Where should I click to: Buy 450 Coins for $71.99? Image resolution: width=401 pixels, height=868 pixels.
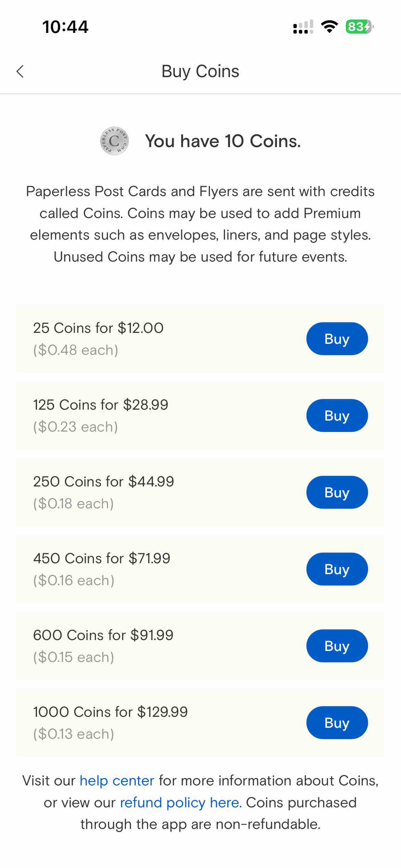pos(337,569)
